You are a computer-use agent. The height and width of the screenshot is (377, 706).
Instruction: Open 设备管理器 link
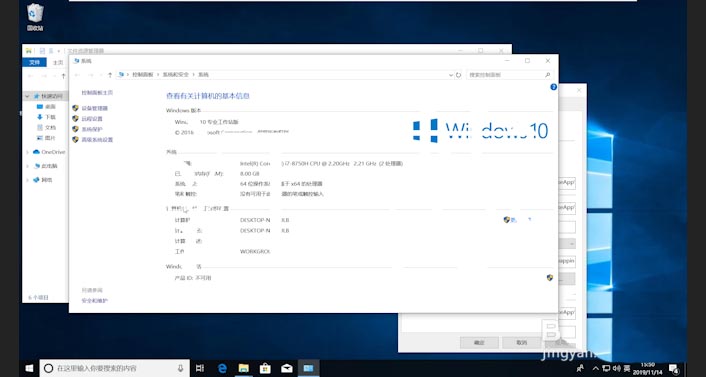(95, 109)
